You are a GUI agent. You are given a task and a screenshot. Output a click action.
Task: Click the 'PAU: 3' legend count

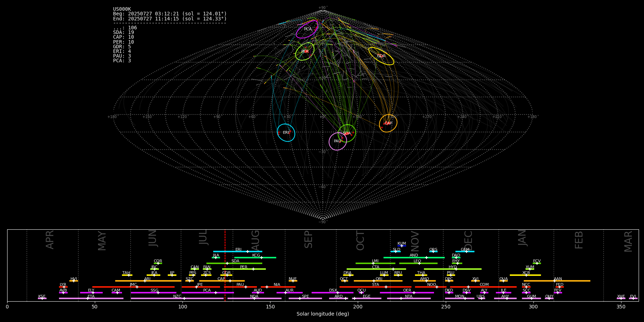pyautogui.click(x=122, y=56)
